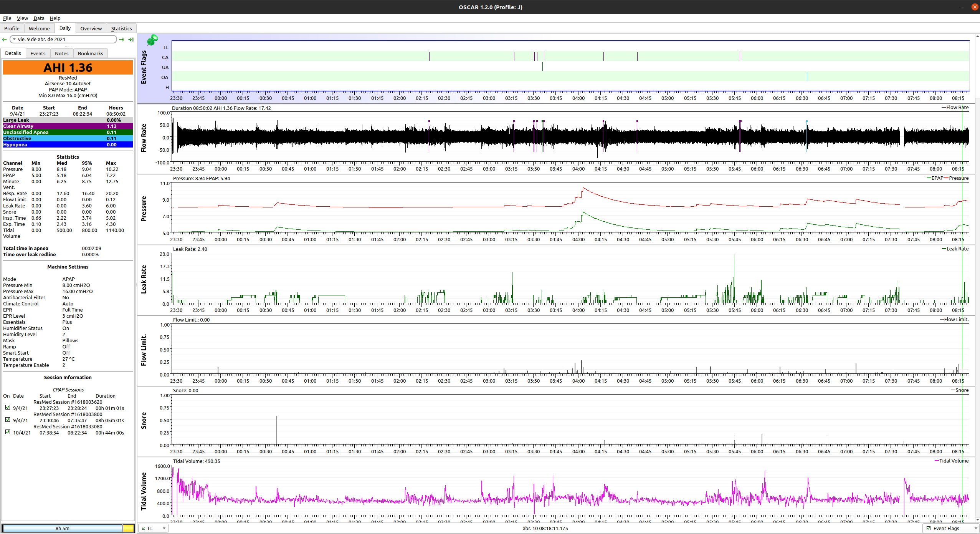Click ResMed Session #1618003620 label
The height and width of the screenshot is (534, 980).
click(68, 402)
